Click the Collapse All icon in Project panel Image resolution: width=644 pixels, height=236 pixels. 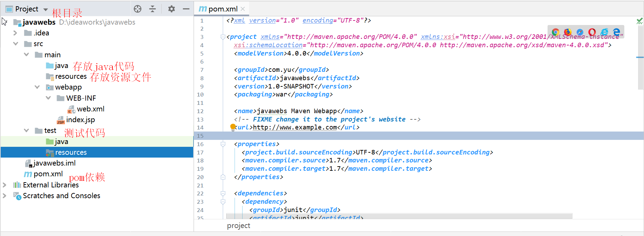[x=152, y=9]
